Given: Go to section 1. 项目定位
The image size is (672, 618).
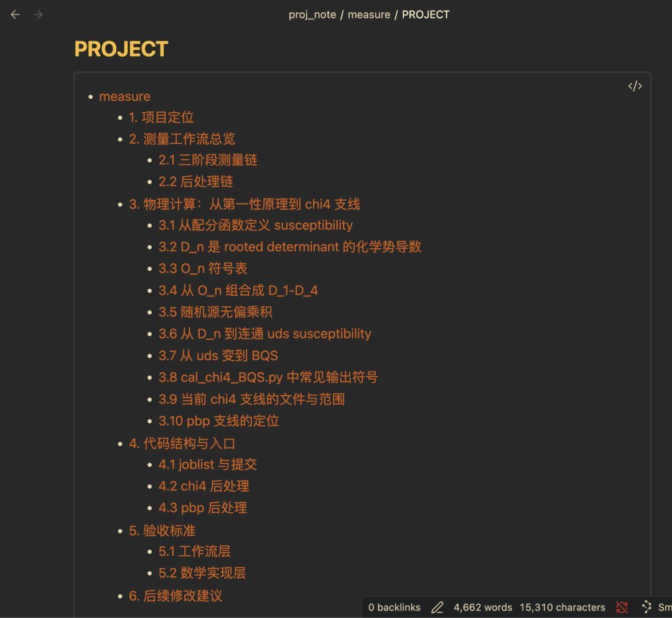Looking at the screenshot, I should 162,118.
